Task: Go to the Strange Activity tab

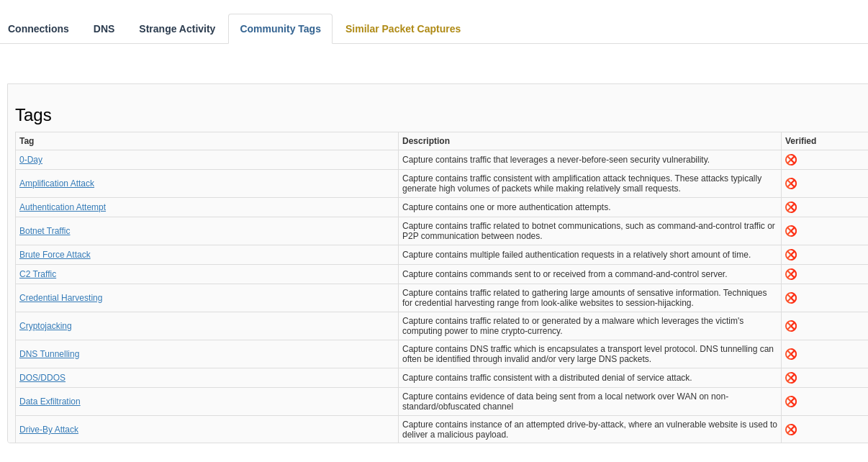Action: click(x=177, y=29)
